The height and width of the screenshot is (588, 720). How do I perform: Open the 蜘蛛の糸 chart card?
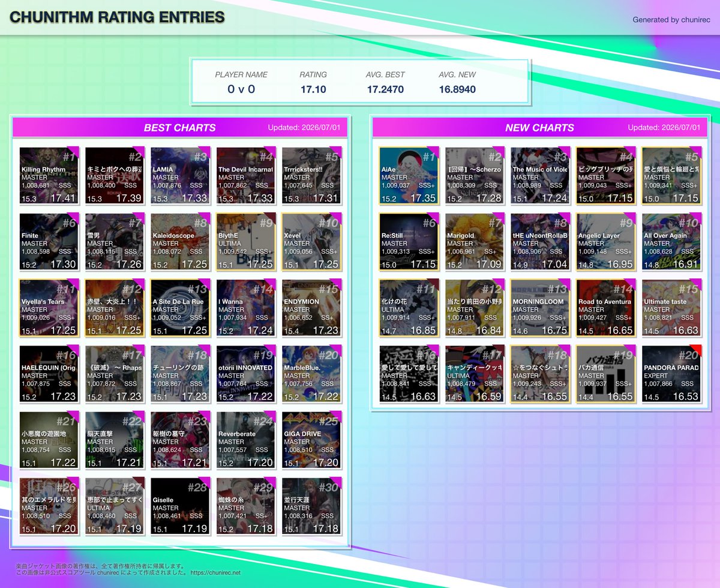pyautogui.click(x=246, y=505)
